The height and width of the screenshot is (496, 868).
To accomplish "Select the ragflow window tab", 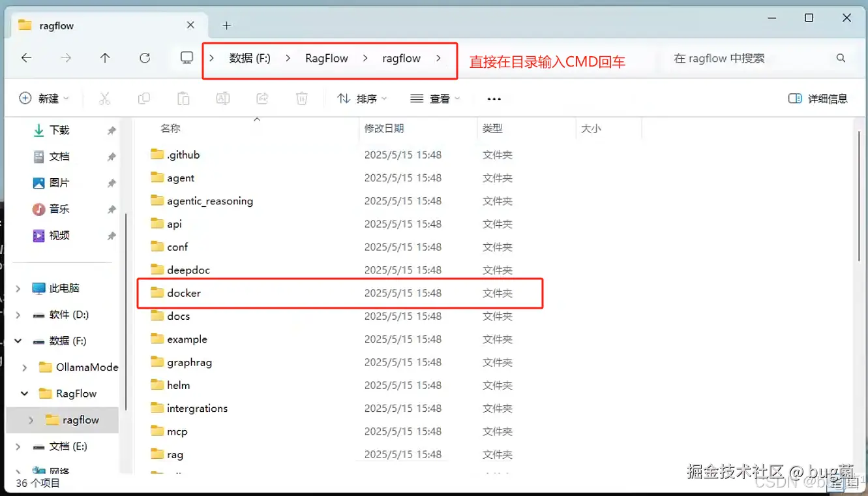I will pos(108,25).
